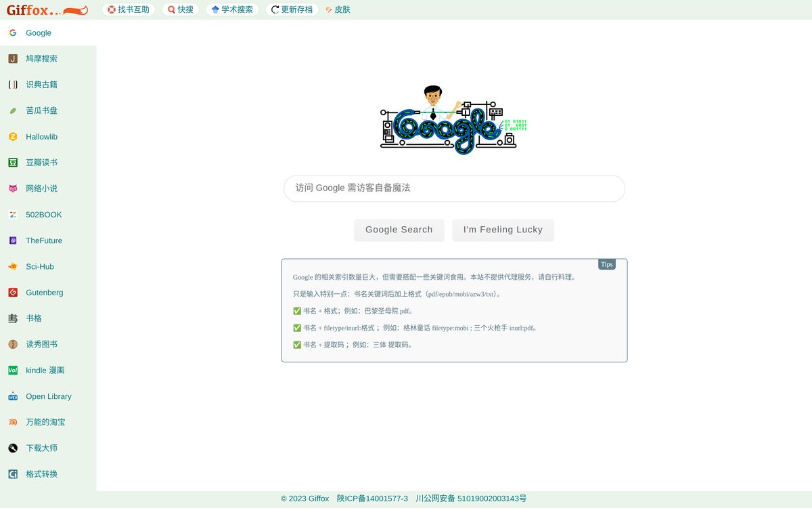Screen dimensions: 812x508
Task: Click the Sci-Hub bird icon
Action: click(13, 266)
